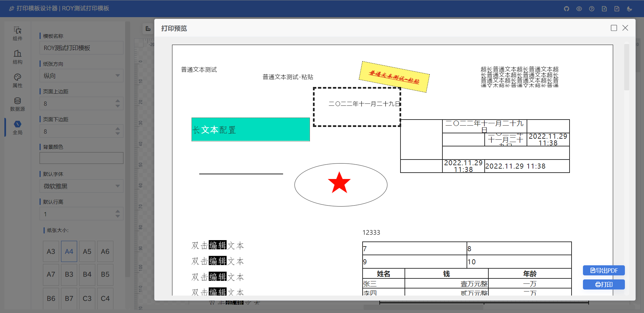Click the 钱 table header
Viewport: 644px width, 313px height.
click(x=446, y=274)
